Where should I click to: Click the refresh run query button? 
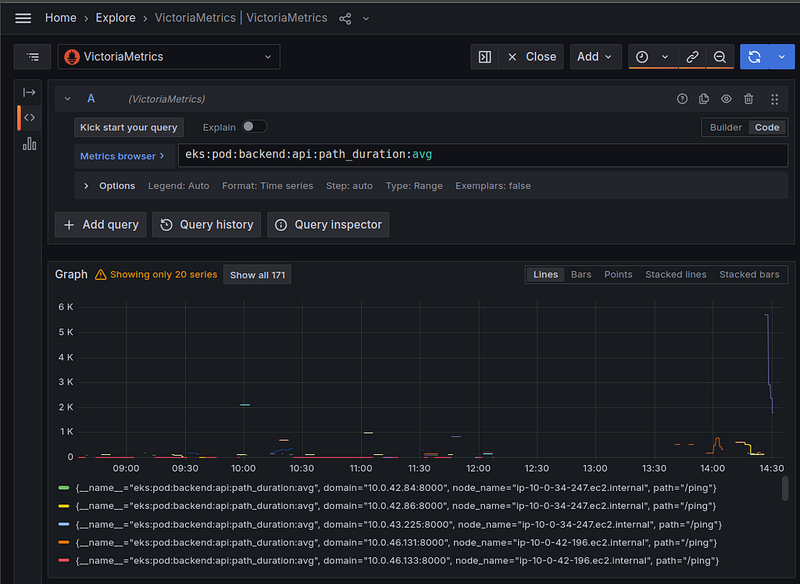click(754, 57)
